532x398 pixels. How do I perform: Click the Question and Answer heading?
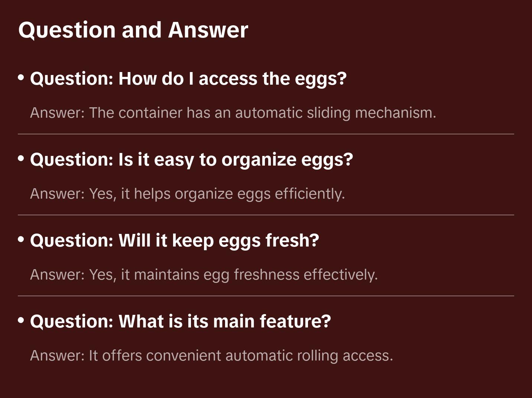(133, 30)
